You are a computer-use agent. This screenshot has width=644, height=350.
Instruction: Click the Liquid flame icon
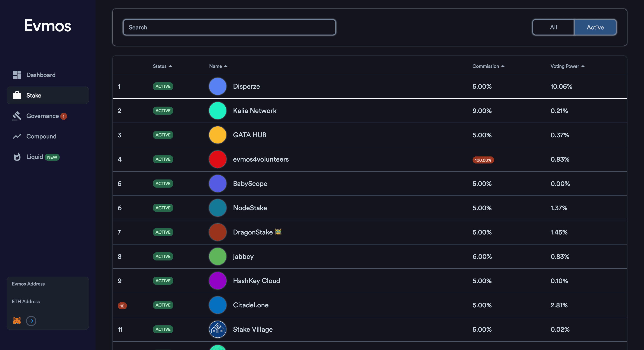(x=17, y=157)
